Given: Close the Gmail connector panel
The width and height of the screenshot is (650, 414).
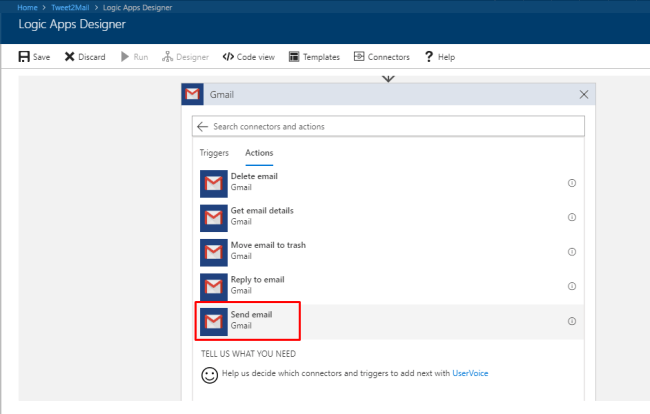Looking at the screenshot, I should coord(584,94).
